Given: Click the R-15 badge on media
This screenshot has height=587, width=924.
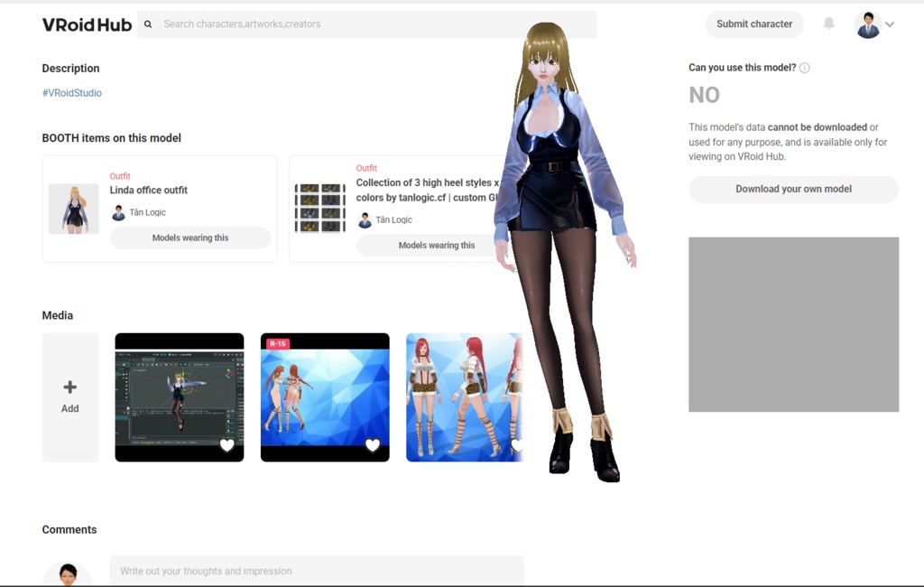Looking at the screenshot, I should [x=278, y=343].
